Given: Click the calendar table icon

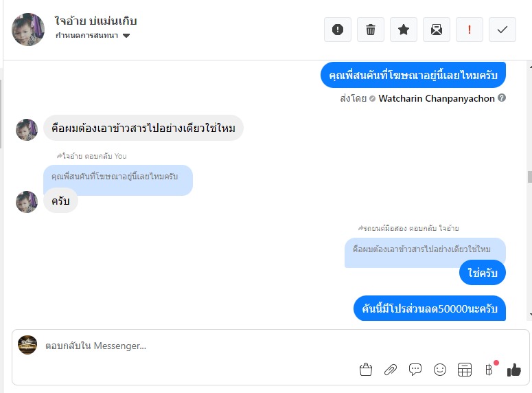Looking at the screenshot, I should click(465, 370).
